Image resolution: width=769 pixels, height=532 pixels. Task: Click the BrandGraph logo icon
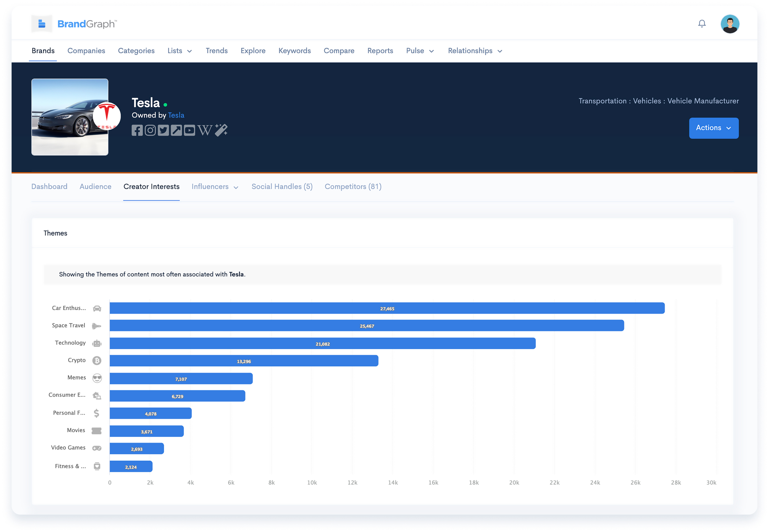coord(42,24)
